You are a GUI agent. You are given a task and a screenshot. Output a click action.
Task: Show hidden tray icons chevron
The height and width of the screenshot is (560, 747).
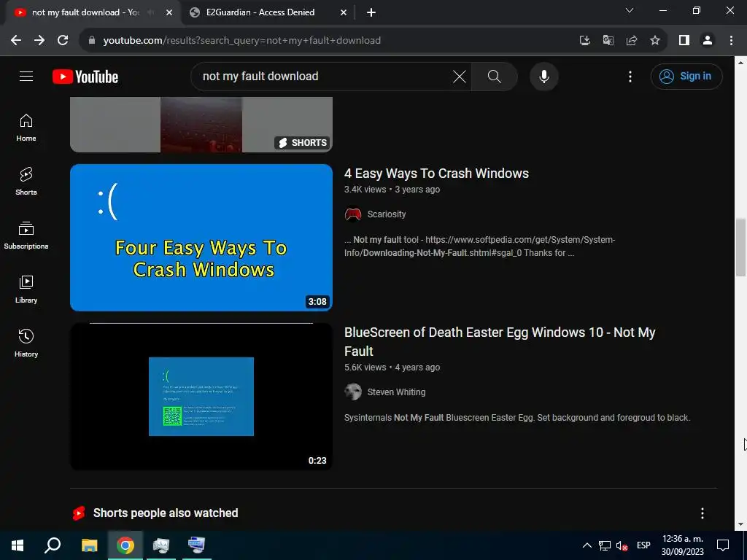(587, 545)
